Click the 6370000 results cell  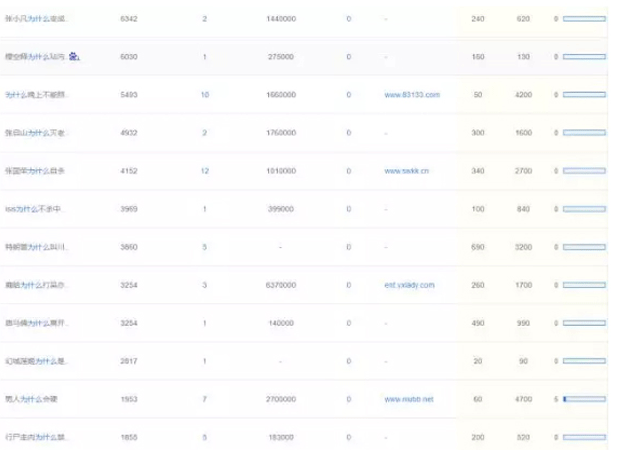click(x=280, y=285)
